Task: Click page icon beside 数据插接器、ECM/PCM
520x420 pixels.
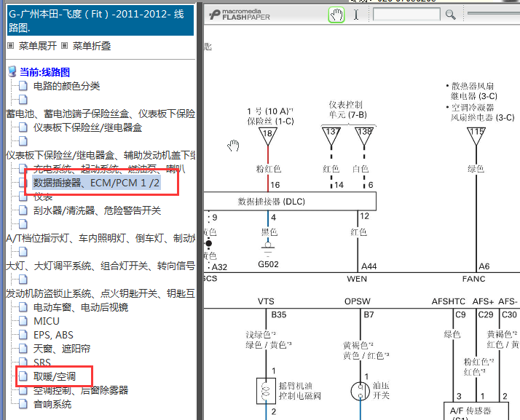Action: tap(23, 182)
